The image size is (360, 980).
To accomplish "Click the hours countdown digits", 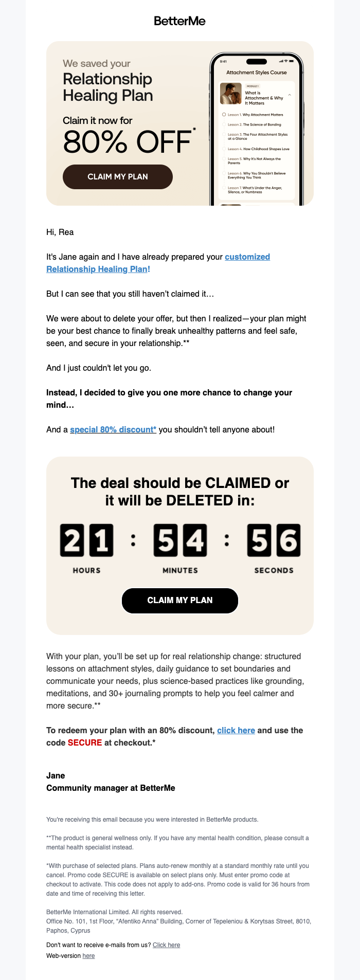I will coord(87,540).
